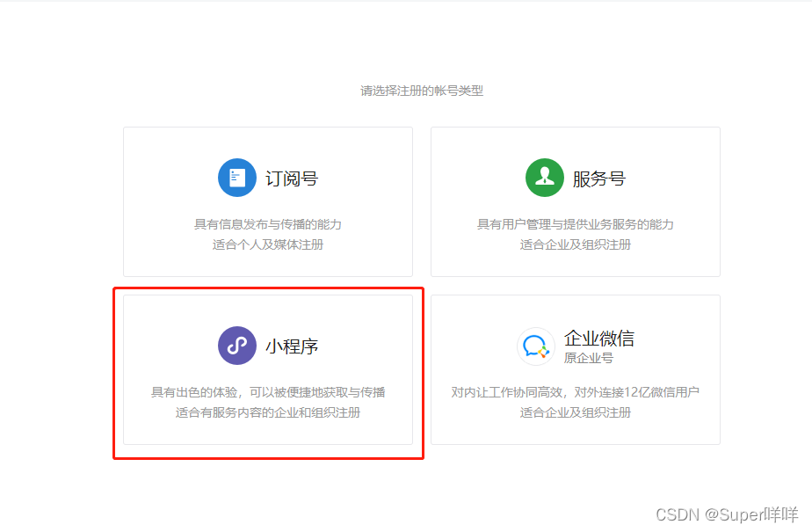Click 具有出色的体验 description line
Image resolution: width=812 pixels, height=532 pixels.
[268, 392]
